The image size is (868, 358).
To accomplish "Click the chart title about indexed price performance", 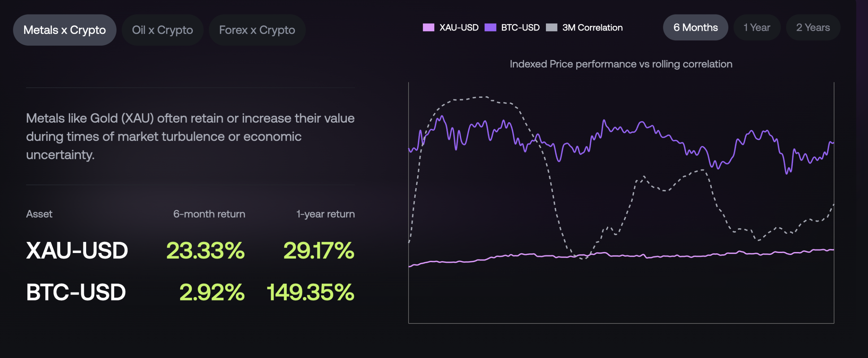I will point(621,64).
